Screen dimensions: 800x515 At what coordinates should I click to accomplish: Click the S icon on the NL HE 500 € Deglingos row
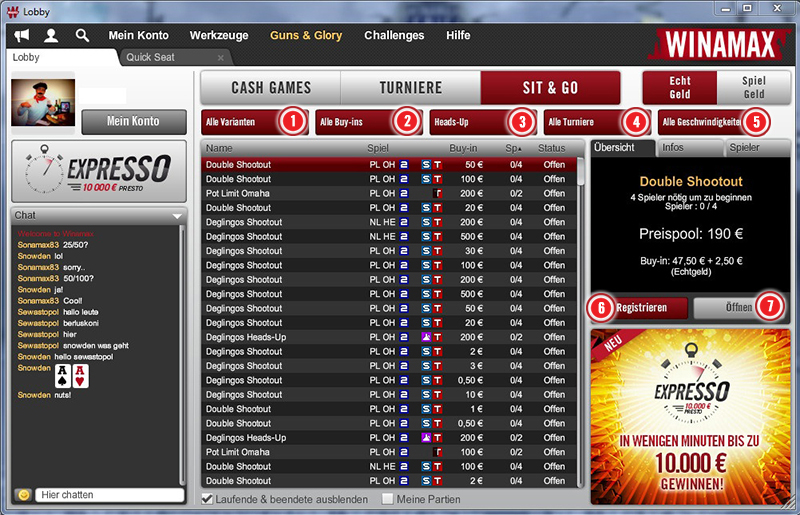coord(426,236)
